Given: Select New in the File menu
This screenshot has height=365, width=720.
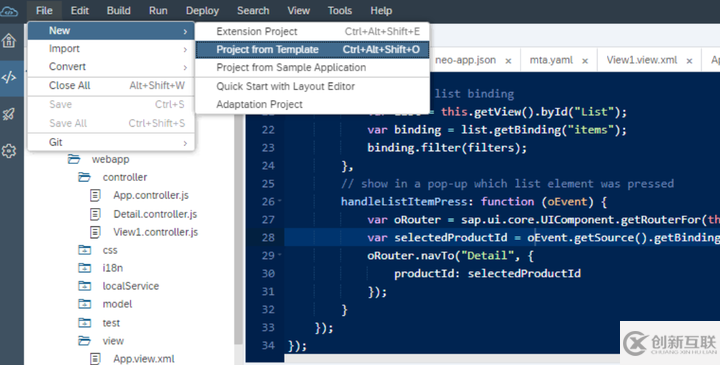Looking at the screenshot, I should [111, 31].
